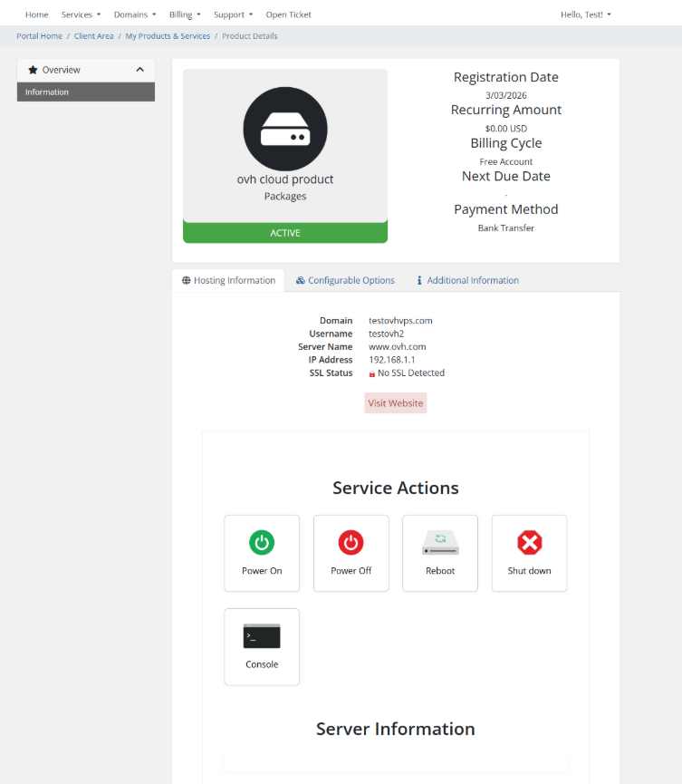Switch to the Additional Information tab

pyautogui.click(x=467, y=281)
